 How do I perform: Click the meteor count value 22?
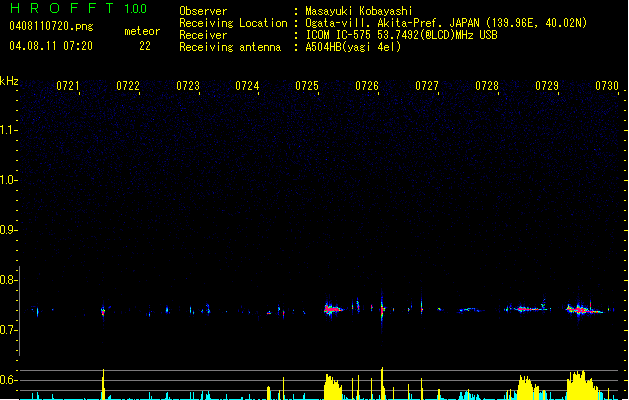145,46
